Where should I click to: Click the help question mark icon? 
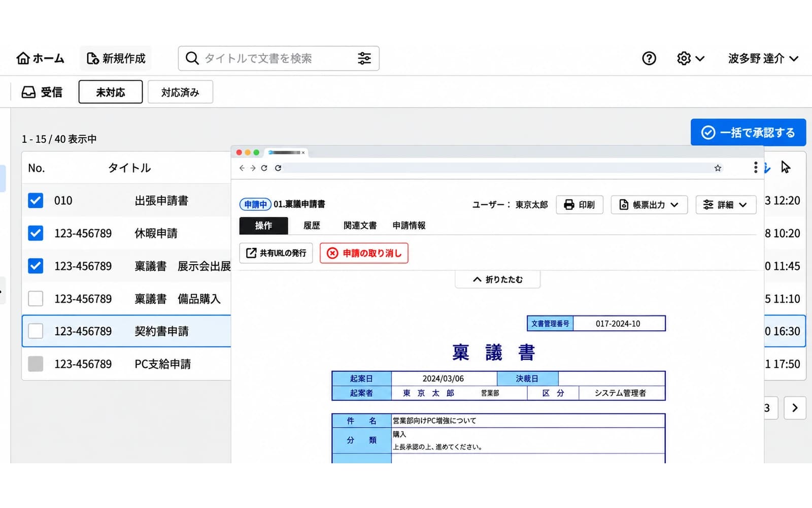(649, 58)
